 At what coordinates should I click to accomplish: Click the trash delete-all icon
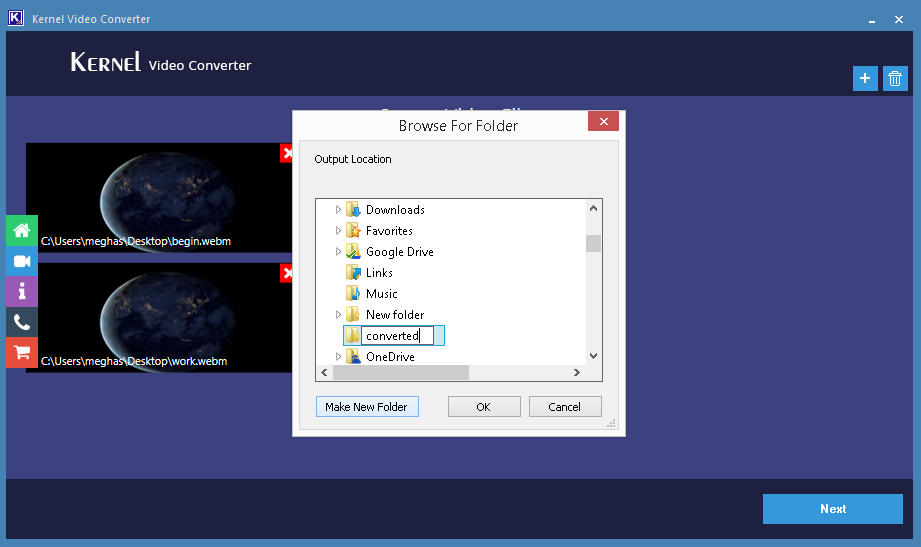pyautogui.click(x=895, y=78)
